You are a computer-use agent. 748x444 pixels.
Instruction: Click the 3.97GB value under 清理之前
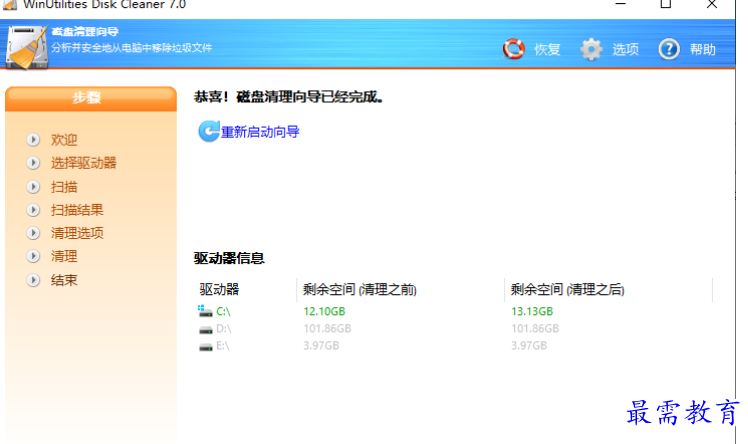321,346
